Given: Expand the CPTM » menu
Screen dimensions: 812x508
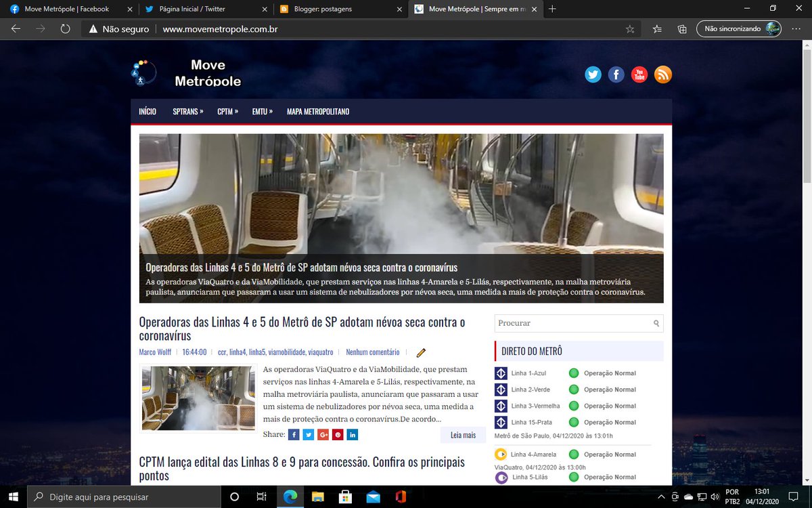Looking at the screenshot, I should pyautogui.click(x=227, y=112).
